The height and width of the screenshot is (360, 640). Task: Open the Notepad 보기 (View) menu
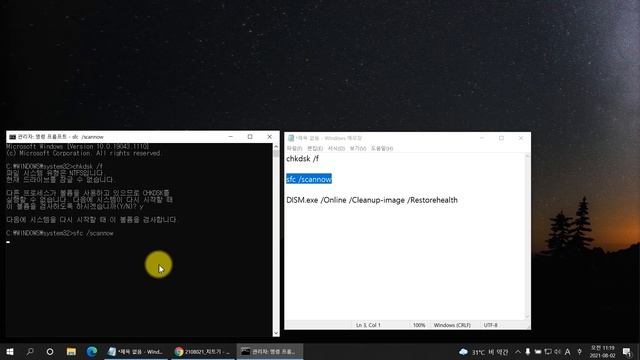(358, 149)
